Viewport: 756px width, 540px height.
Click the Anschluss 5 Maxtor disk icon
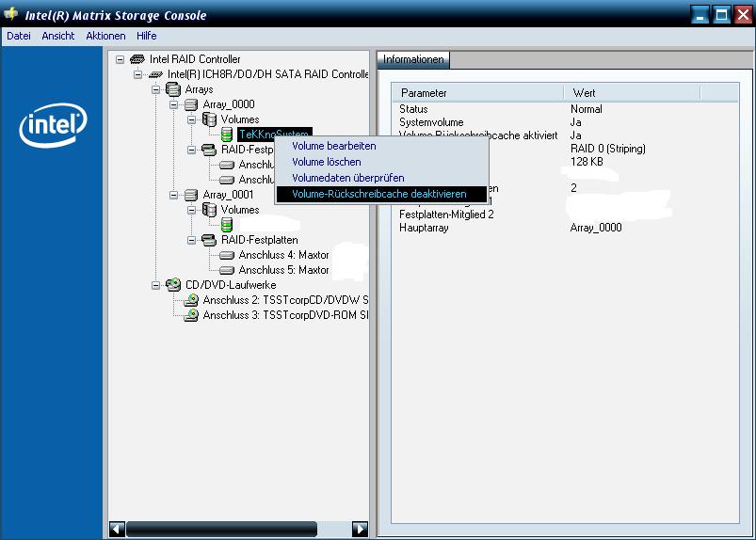pos(227,270)
